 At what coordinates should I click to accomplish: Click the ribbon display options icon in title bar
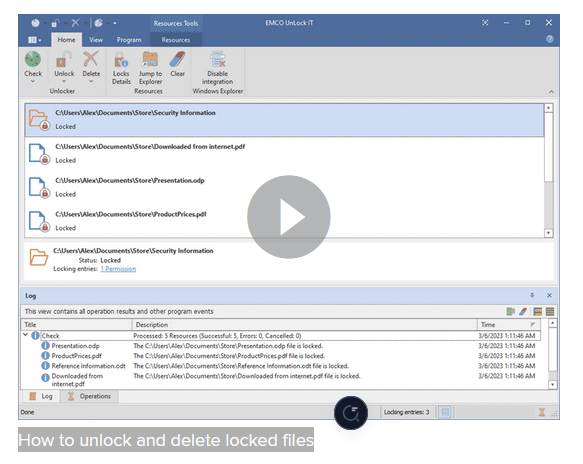click(485, 23)
